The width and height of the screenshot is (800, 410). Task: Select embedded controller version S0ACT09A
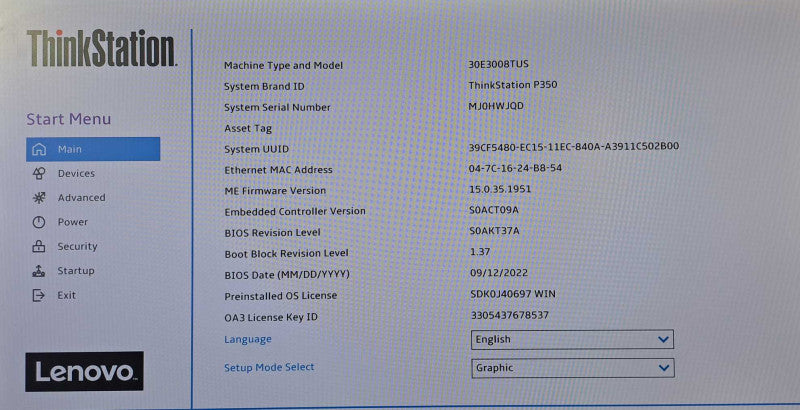494,210
